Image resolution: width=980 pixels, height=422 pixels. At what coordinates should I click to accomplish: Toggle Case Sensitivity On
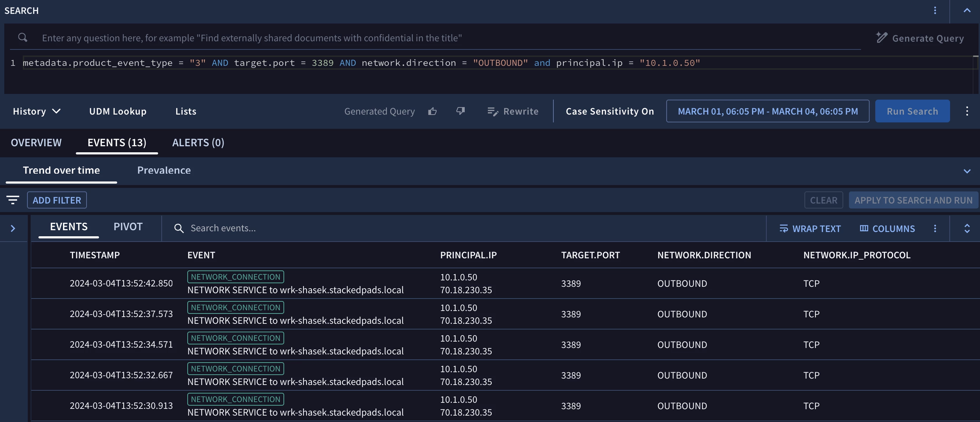pos(609,111)
